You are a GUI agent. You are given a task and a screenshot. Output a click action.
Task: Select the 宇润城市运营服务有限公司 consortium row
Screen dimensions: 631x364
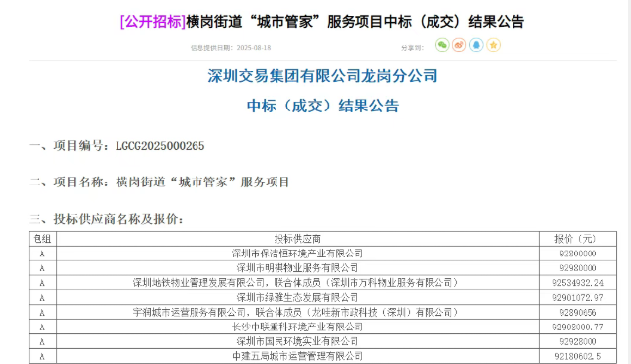(x=298, y=312)
